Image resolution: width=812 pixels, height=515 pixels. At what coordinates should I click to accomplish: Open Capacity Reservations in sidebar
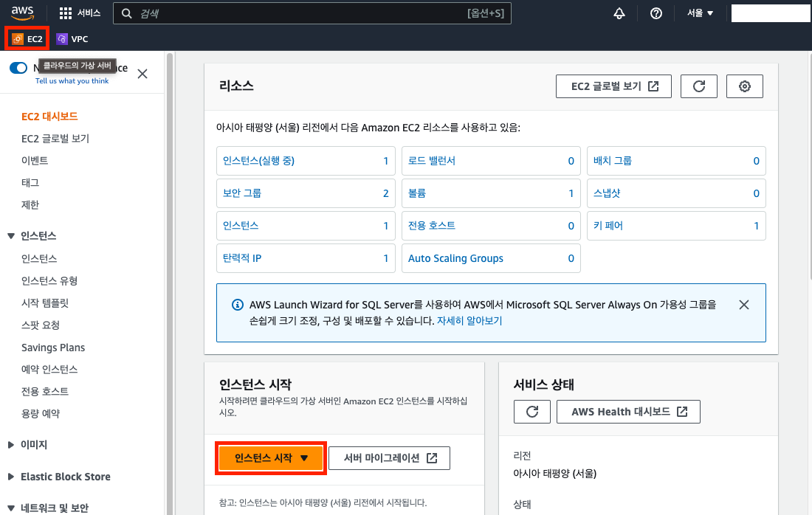41,414
